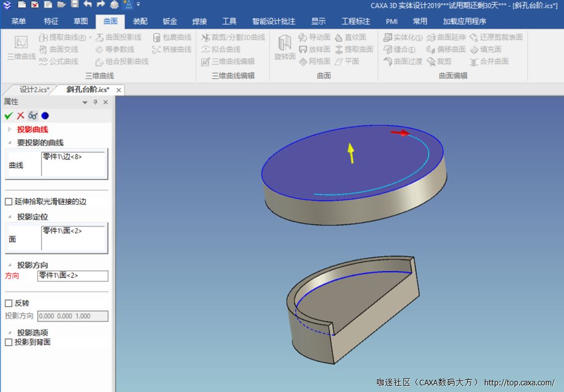Confirm projection with green checkmark
Viewport: 564px width, 392px height.
9,116
